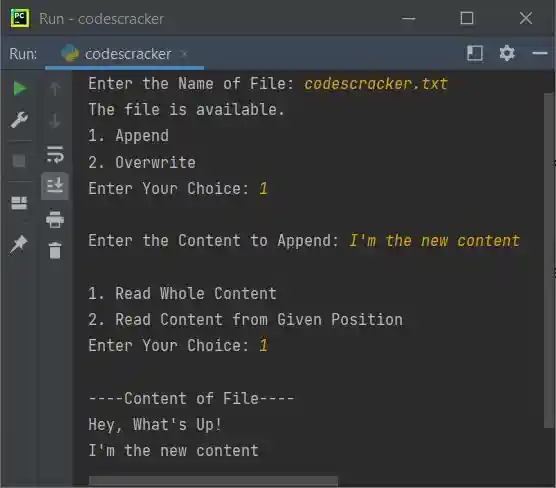Image resolution: width=556 pixels, height=488 pixels.
Task: Click the '2. Overwrite' output line
Action: tap(142, 162)
